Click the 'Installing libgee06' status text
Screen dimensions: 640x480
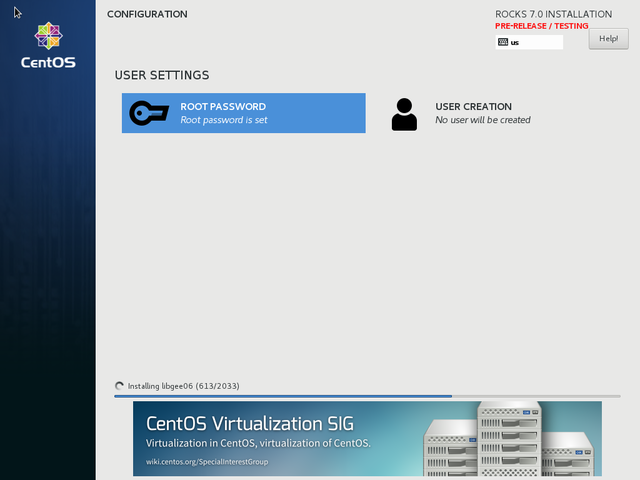tap(183, 386)
